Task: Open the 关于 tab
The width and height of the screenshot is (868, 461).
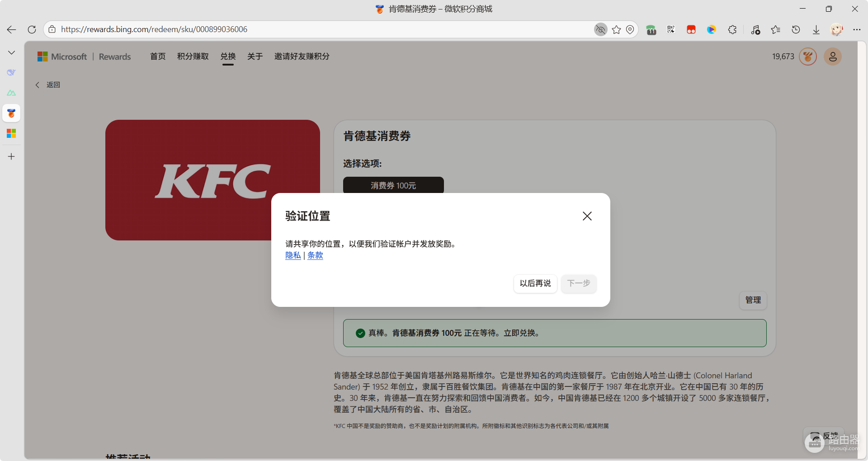Action: pos(255,56)
